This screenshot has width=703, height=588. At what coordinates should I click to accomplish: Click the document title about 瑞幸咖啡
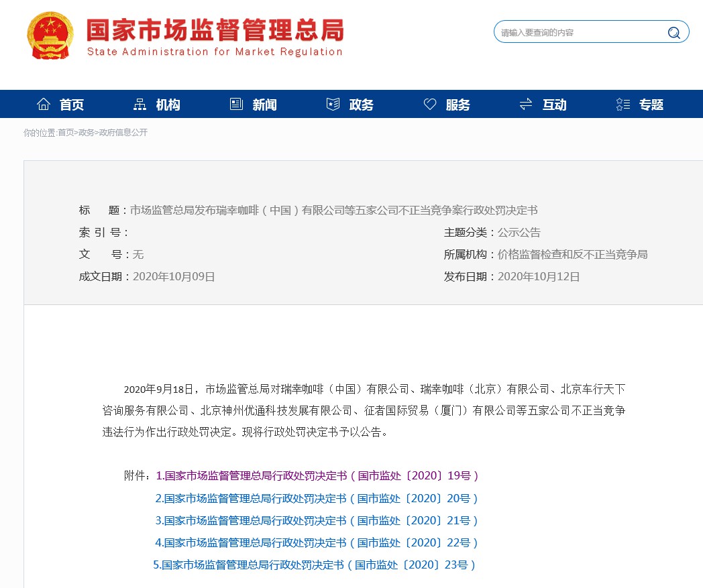333,211
